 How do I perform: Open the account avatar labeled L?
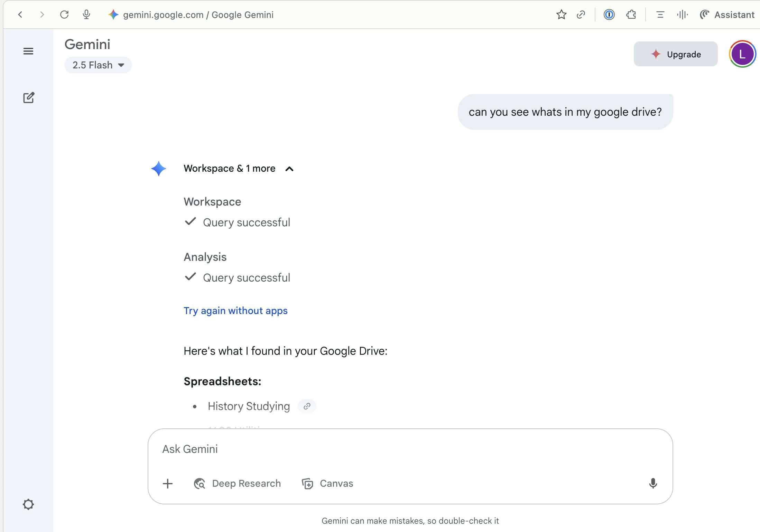(x=742, y=54)
